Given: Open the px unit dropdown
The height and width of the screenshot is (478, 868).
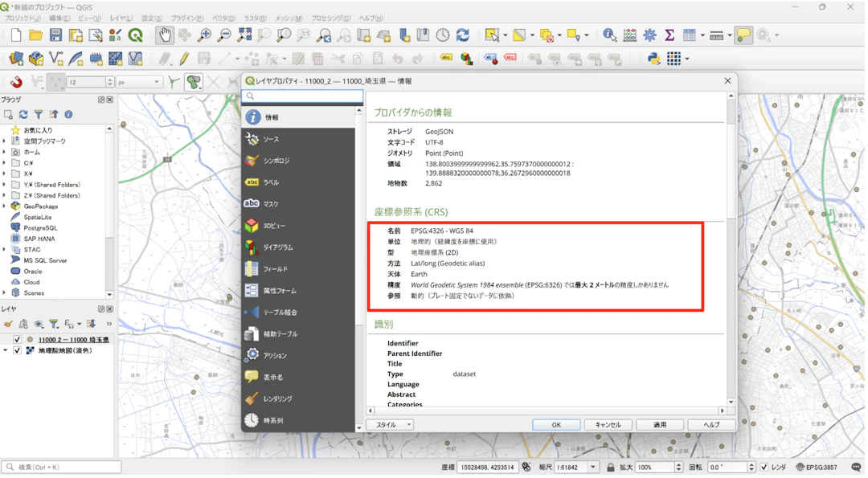Looking at the screenshot, I should 138,83.
